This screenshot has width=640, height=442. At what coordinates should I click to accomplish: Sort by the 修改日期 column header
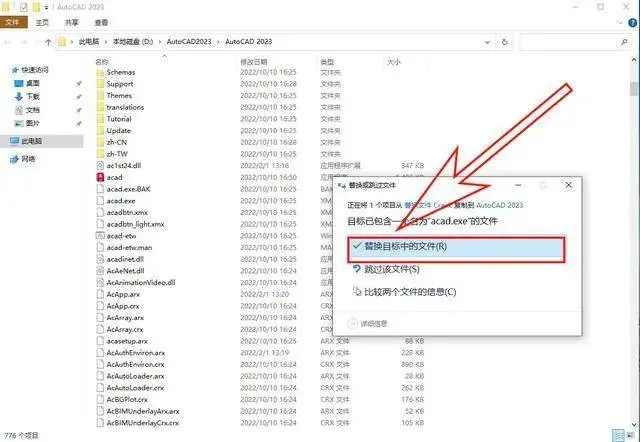[x=253, y=62]
